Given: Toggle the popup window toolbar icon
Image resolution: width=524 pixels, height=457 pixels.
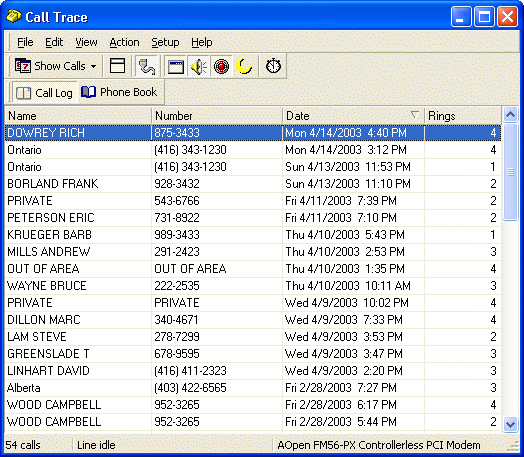Looking at the screenshot, I should (x=176, y=66).
